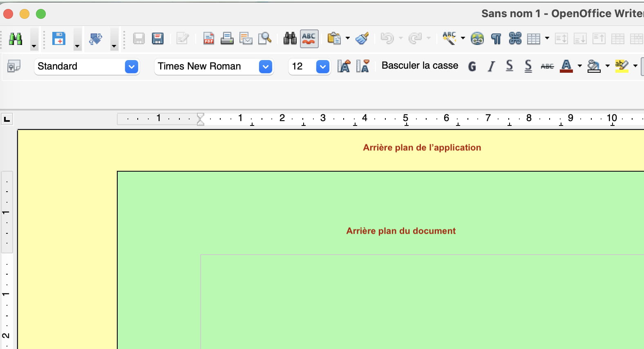Screen dimensions: 644x349
Task: Open the Times New Roman font dropdown
Action: [x=266, y=67]
